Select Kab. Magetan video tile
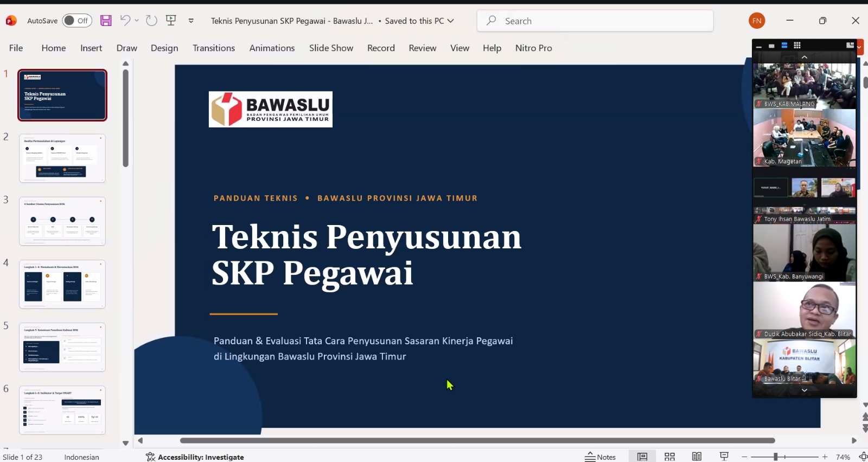Image resolution: width=868 pixels, height=462 pixels. tap(805, 138)
